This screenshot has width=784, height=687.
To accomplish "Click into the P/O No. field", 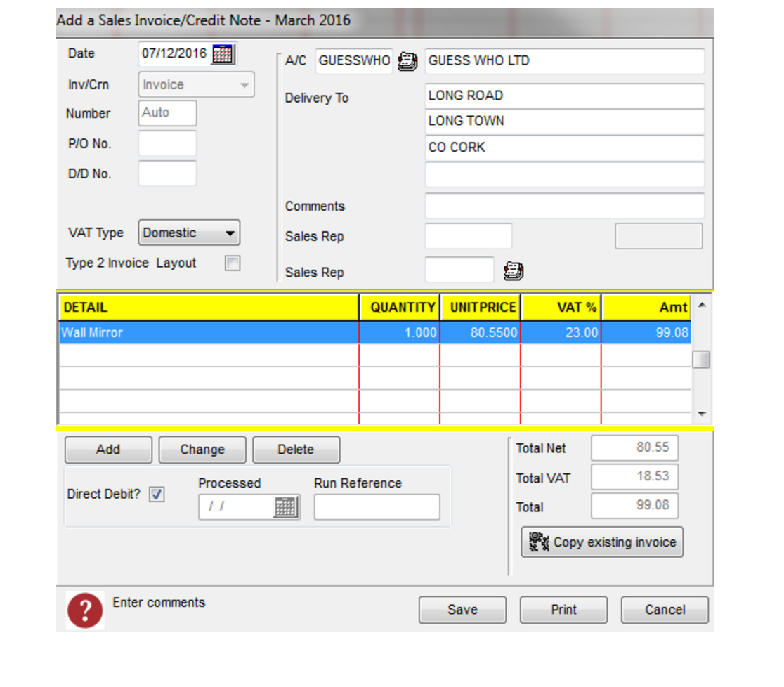I will tap(167, 144).
